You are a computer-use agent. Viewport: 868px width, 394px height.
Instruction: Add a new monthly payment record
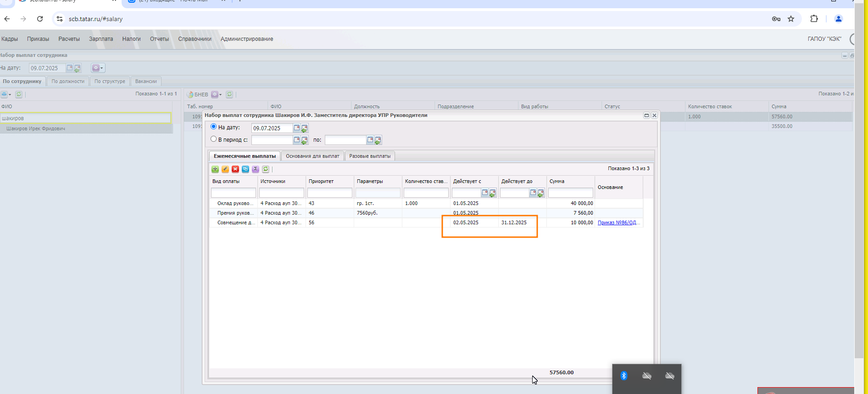point(215,169)
